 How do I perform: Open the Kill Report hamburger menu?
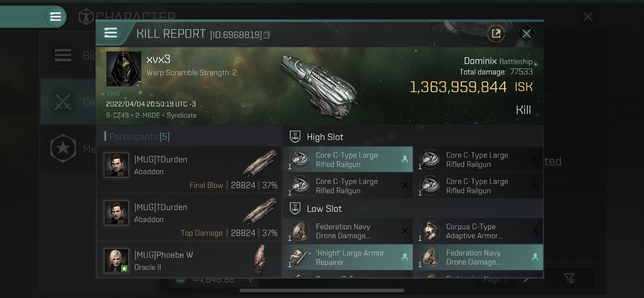[x=111, y=33]
